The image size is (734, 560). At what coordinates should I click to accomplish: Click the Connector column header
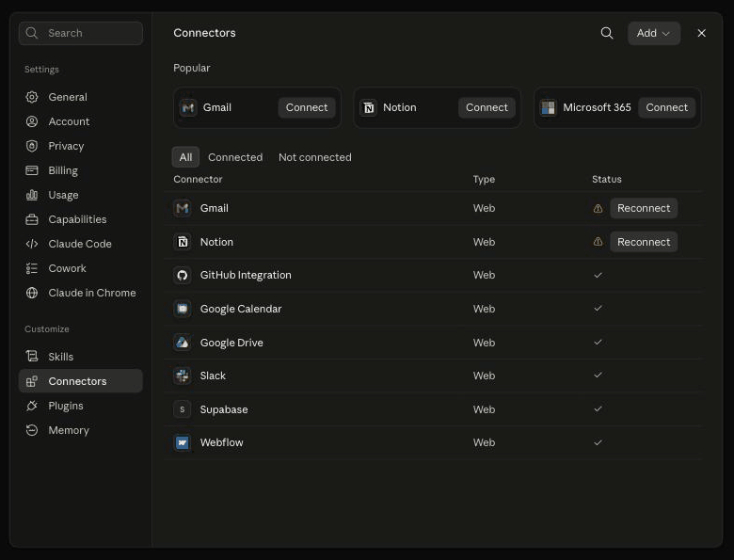point(198,180)
